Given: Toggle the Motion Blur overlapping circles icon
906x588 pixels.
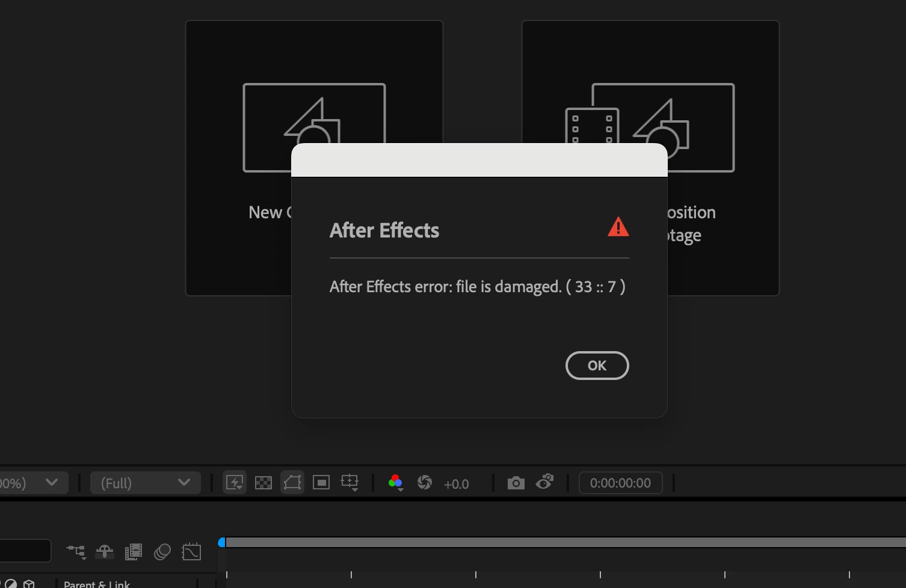Looking at the screenshot, I should pos(162,552).
